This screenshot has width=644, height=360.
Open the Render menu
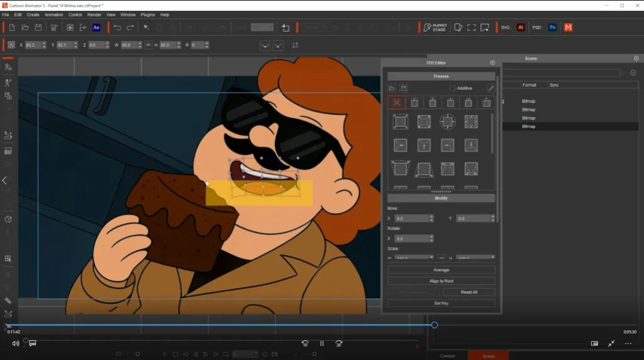pos(95,15)
